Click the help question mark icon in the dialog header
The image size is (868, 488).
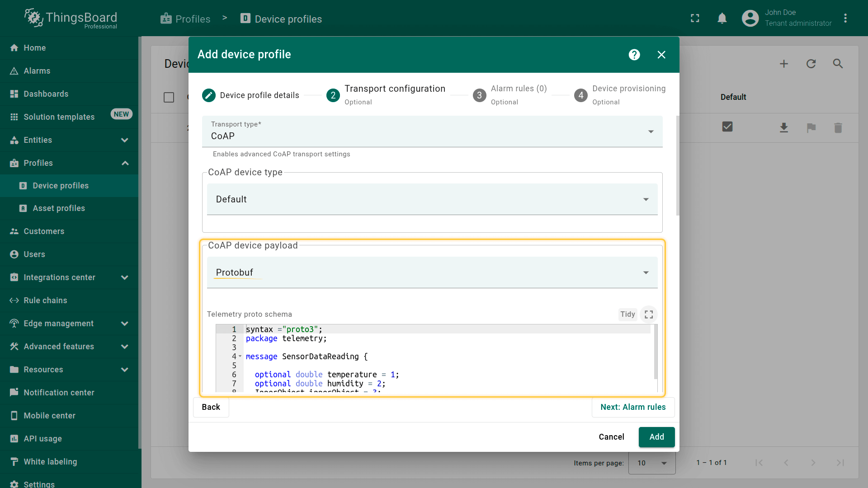(634, 55)
